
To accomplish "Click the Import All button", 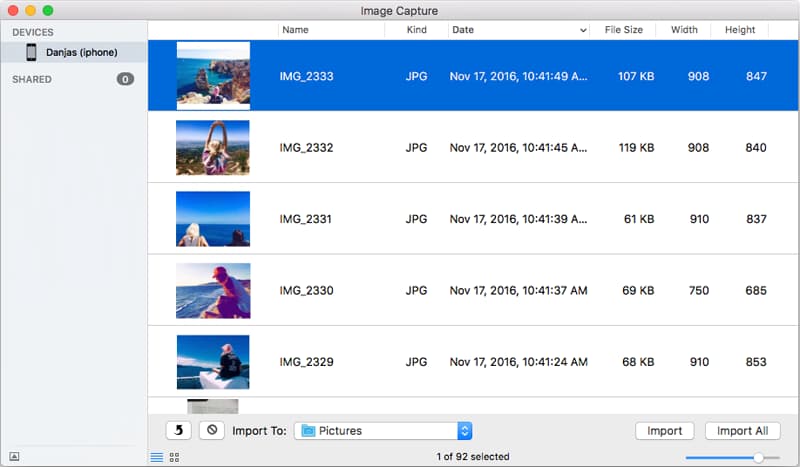I will pyautogui.click(x=742, y=431).
